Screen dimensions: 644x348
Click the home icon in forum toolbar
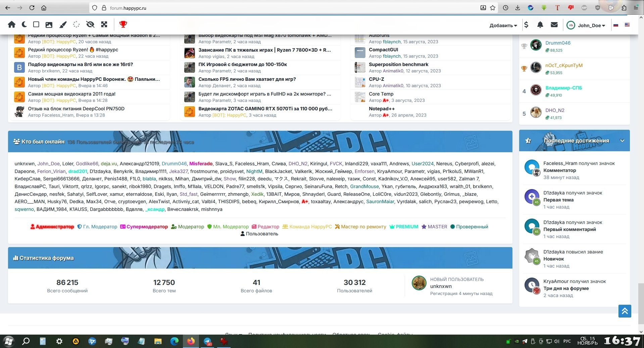tap(12, 24)
